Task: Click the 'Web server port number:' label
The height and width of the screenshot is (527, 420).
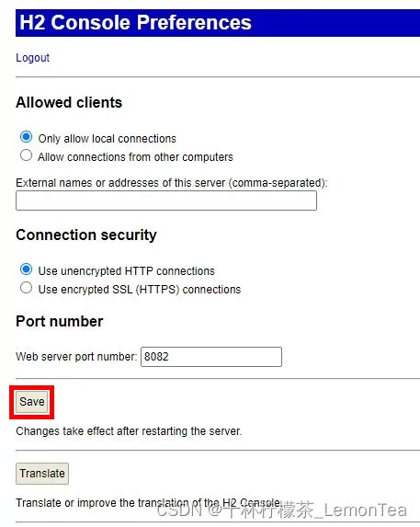Action: (76, 357)
